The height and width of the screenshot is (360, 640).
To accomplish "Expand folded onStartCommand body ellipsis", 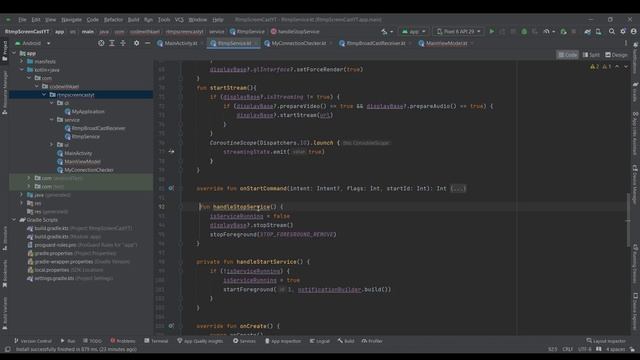I will 458,188.
